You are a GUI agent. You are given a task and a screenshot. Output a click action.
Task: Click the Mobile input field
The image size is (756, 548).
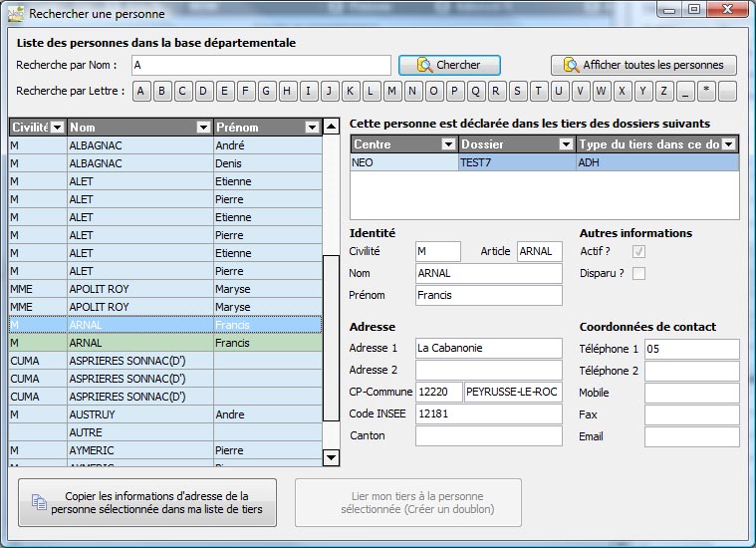[692, 394]
